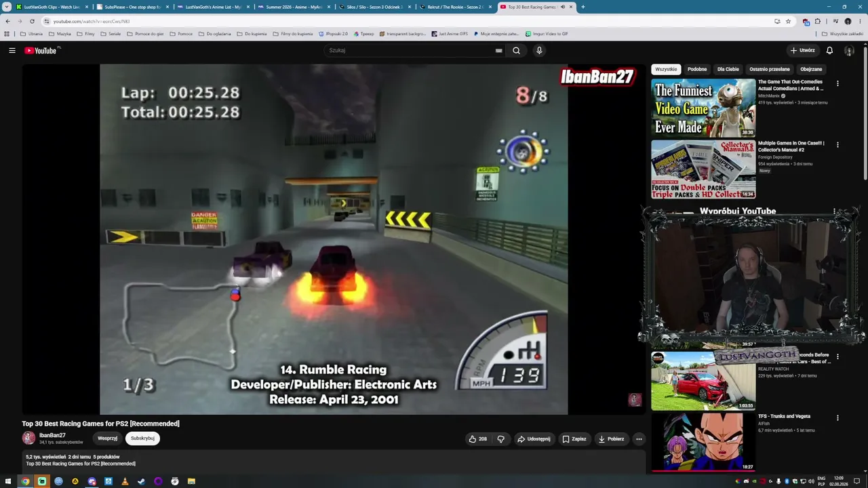Image resolution: width=868 pixels, height=488 pixels.
Task: Go back in Chrome history
Action: [7, 21]
